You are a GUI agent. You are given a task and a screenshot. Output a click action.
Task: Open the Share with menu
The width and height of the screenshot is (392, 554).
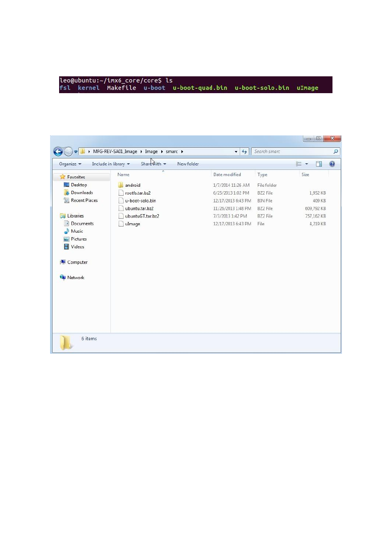154,164
